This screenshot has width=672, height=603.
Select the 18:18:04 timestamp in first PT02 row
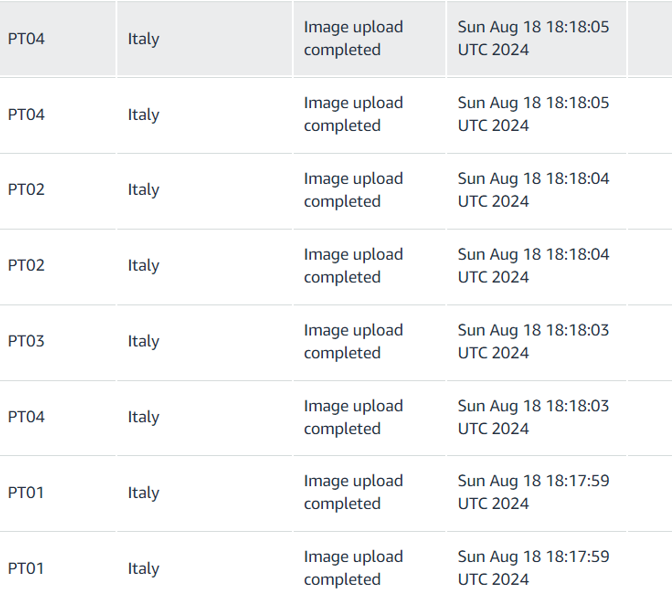click(533, 190)
